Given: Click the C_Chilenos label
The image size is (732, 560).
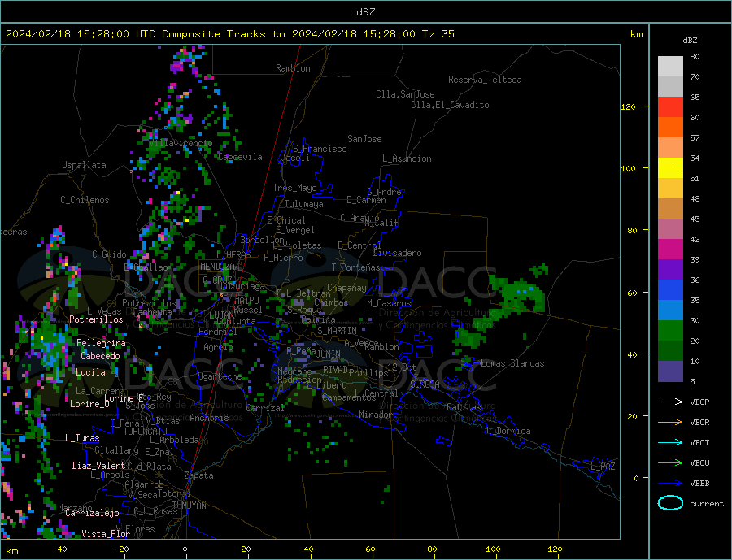Looking at the screenshot, I should click(85, 200).
